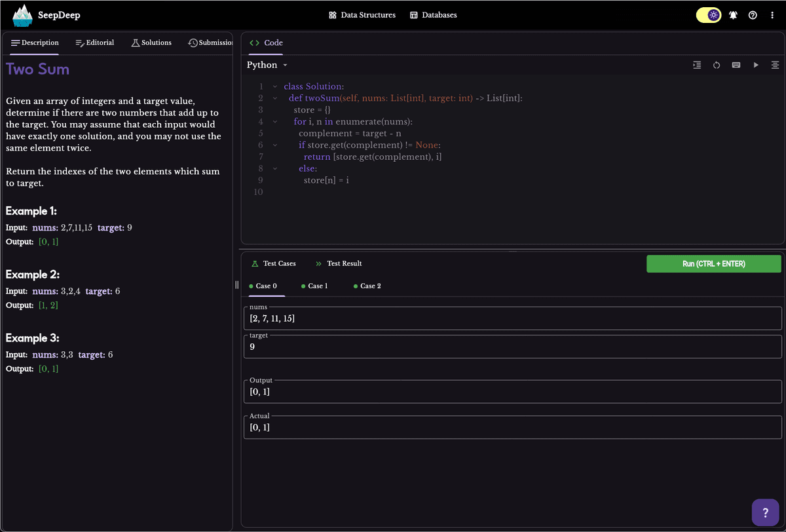The width and height of the screenshot is (786, 532).
Task: Open the Solutions tab
Action: coord(152,43)
